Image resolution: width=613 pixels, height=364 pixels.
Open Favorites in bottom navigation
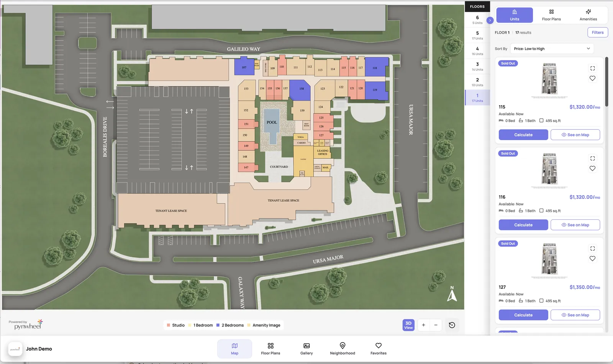pyautogui.click(x=379, y=349)
